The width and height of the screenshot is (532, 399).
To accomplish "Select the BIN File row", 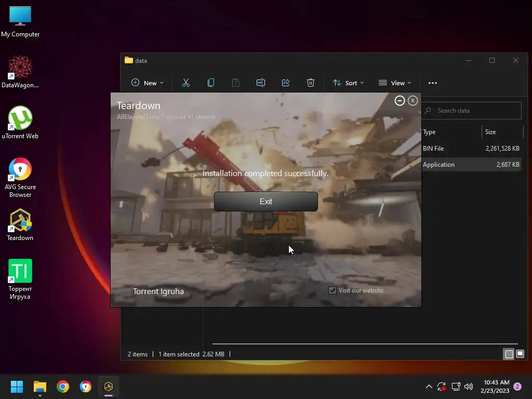I will point(471,149).
